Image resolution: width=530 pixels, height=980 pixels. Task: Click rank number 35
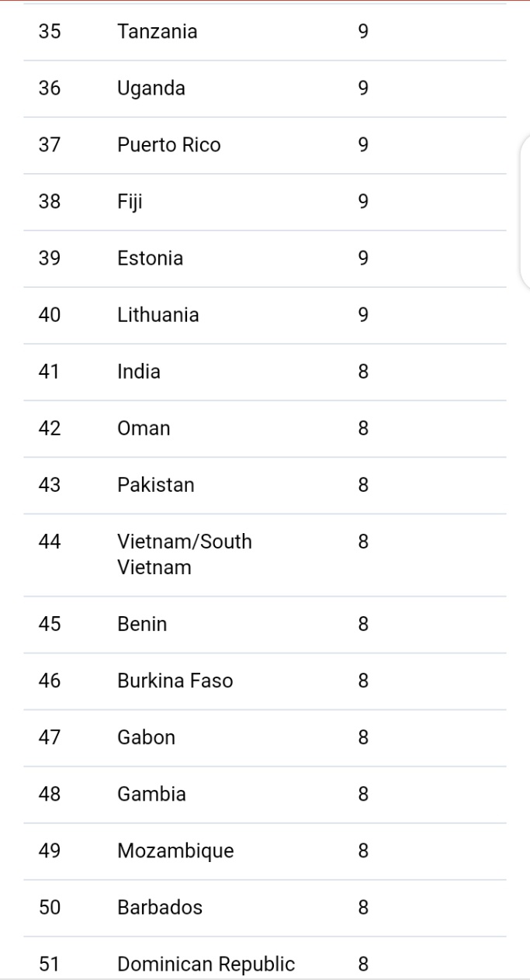50,32
